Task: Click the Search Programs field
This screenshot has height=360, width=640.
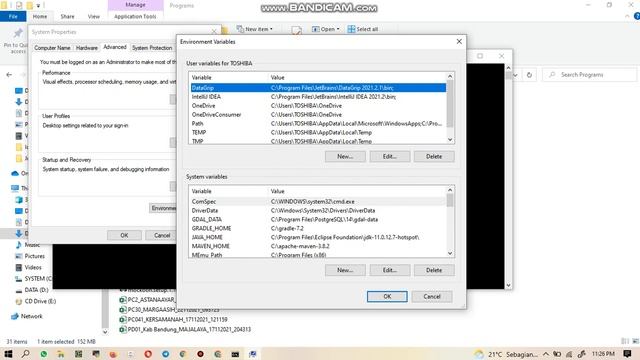Action: click(x=589, y=75)
